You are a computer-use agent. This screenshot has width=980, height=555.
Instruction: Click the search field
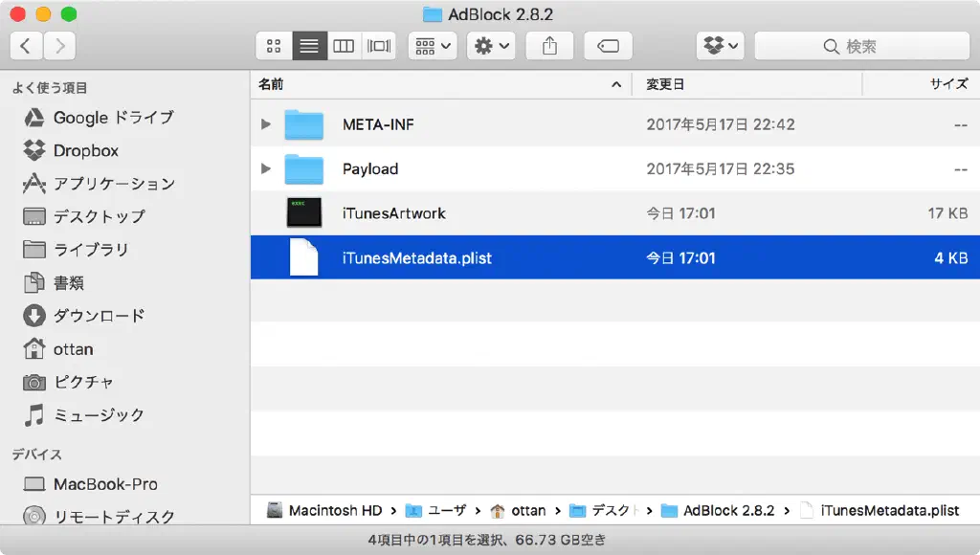coord(861,46)
